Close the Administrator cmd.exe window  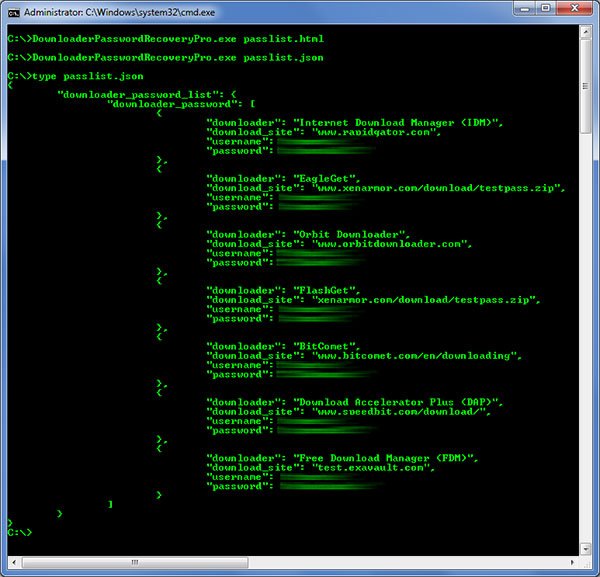coord(574,8)
